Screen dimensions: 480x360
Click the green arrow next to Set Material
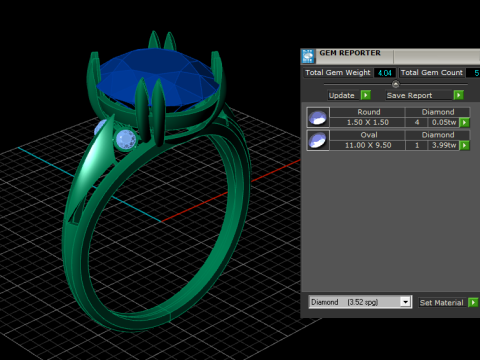[x=473, y=302]
